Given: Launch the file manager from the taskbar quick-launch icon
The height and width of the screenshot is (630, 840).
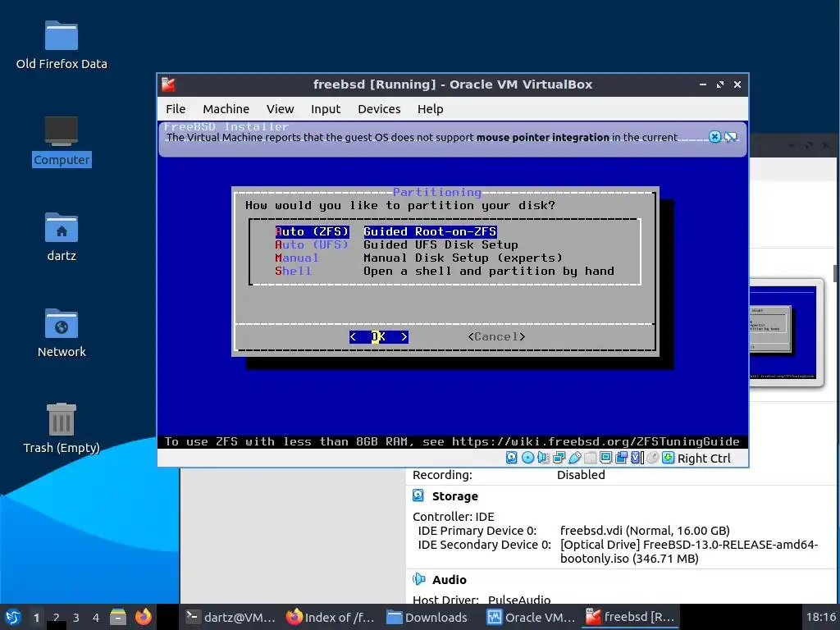Looking at the screenshot, I should (118, 617).
